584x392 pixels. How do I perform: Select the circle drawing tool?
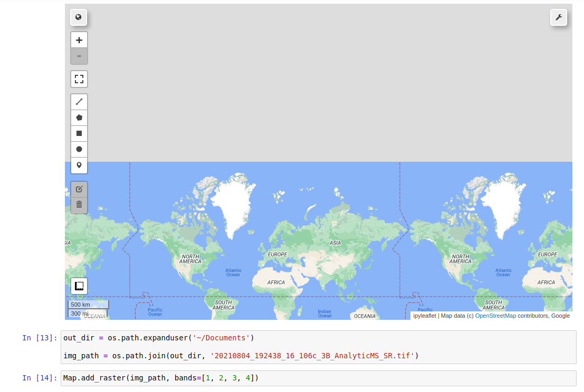click(x=79, y=149)
